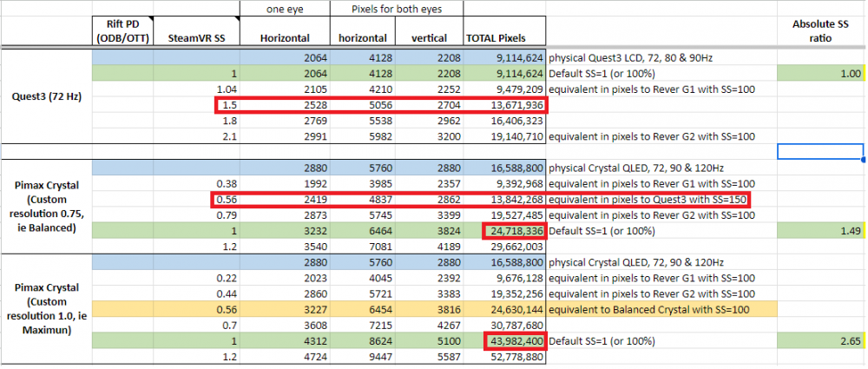The height and width of the screenshot is (369, 868).
Task: Click the red-boxed 43,982,400 cell
Action: [513, 339]
